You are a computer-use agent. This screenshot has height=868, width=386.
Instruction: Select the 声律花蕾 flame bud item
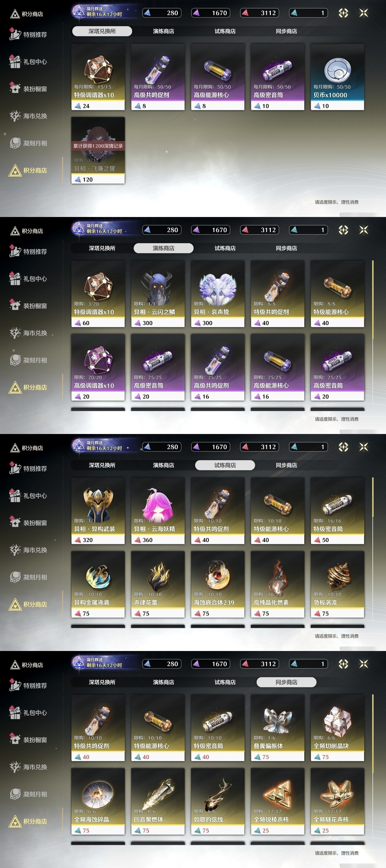click(158, 584)
